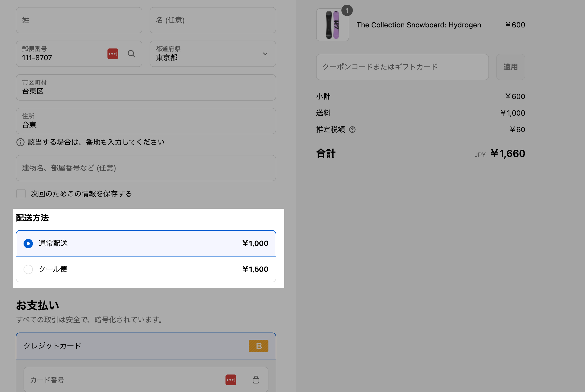Click the info icon beside address hint

tap(20, 142)
